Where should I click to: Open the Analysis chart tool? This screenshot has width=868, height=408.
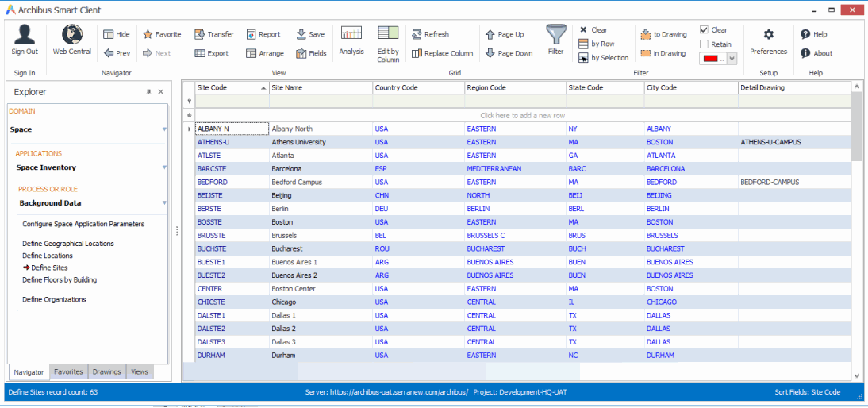[x=351, y=34]
